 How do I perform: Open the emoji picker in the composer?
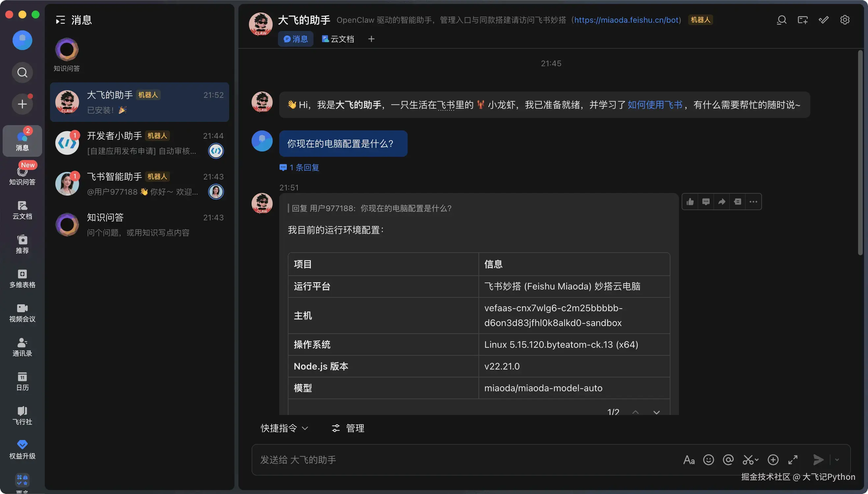[x=708, y=460]
